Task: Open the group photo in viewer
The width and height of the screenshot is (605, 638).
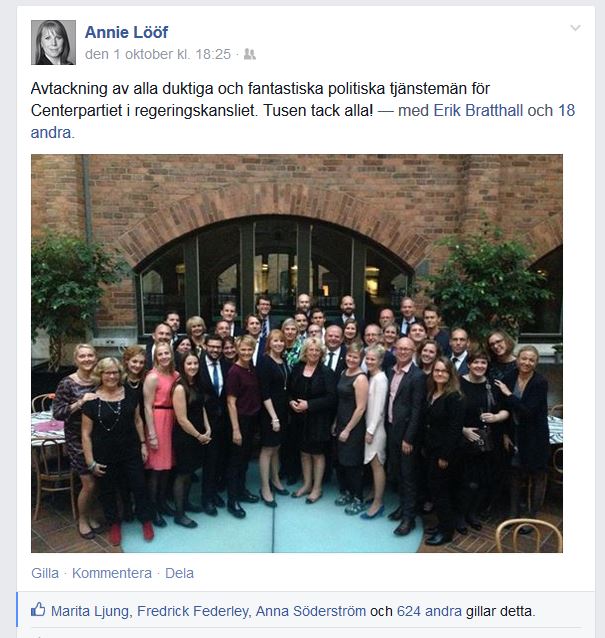Action: click(297, 353)
